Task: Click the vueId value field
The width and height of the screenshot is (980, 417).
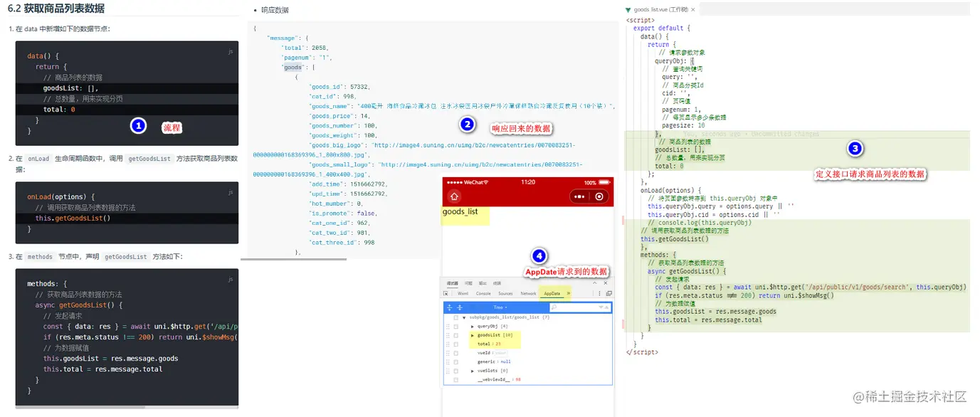Action: point(501,353)
